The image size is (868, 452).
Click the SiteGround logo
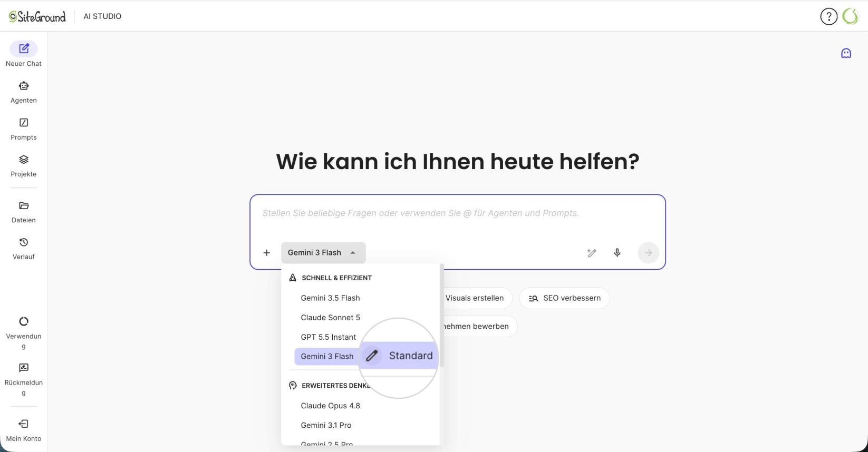37,17
